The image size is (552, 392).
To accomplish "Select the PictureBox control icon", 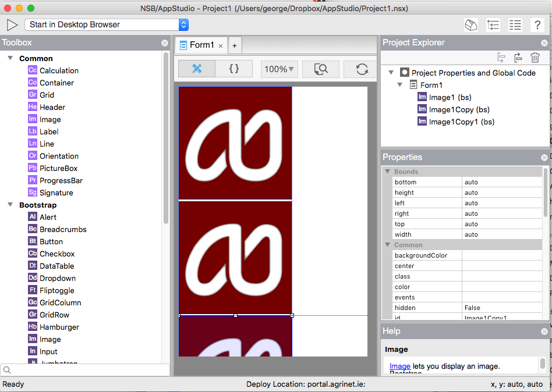I will pyautogui.click(x=33, y=168).
